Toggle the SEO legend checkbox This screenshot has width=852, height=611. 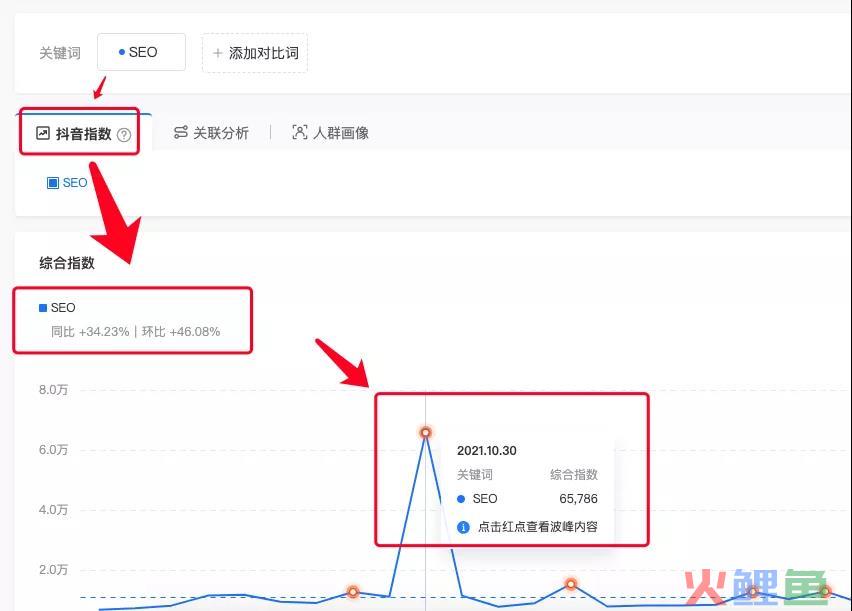[53, 183]
